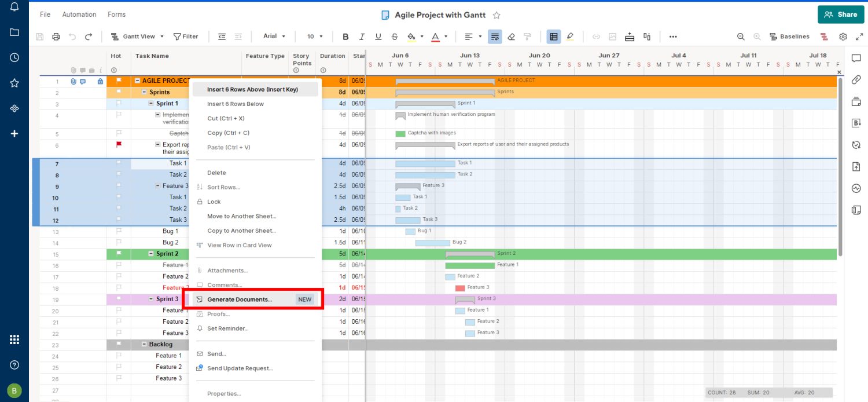Open the Gantt View dropdown
The image size is (868, 402).
(138, 36)
